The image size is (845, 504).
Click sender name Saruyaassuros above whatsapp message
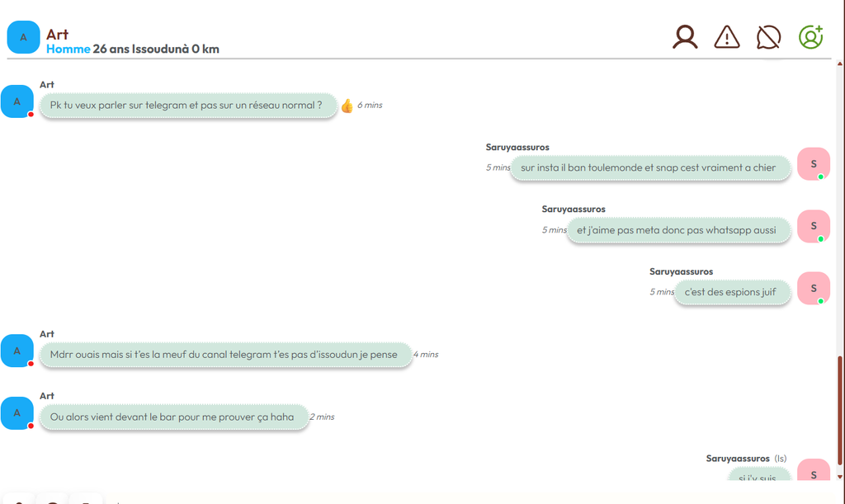tap(574, 209)
